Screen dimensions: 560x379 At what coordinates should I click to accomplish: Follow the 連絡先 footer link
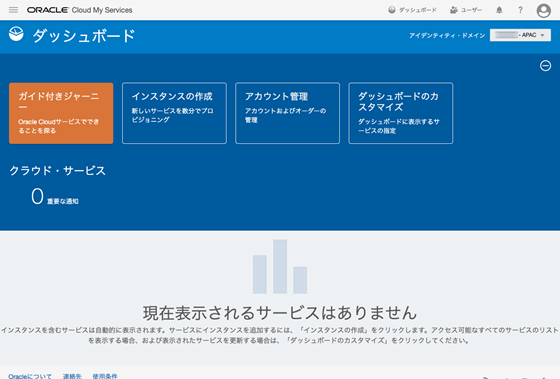pyautogui.click(x=72, y=376)
